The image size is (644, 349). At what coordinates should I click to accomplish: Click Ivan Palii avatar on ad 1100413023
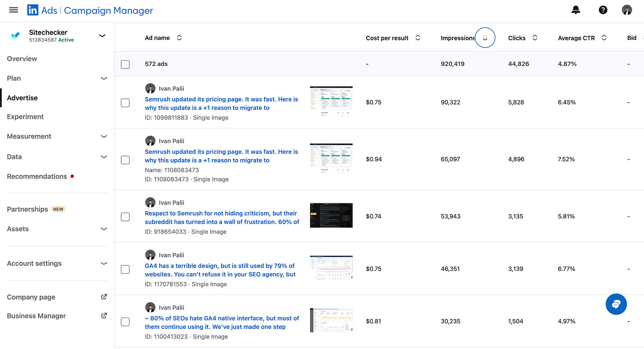(150, 307)
